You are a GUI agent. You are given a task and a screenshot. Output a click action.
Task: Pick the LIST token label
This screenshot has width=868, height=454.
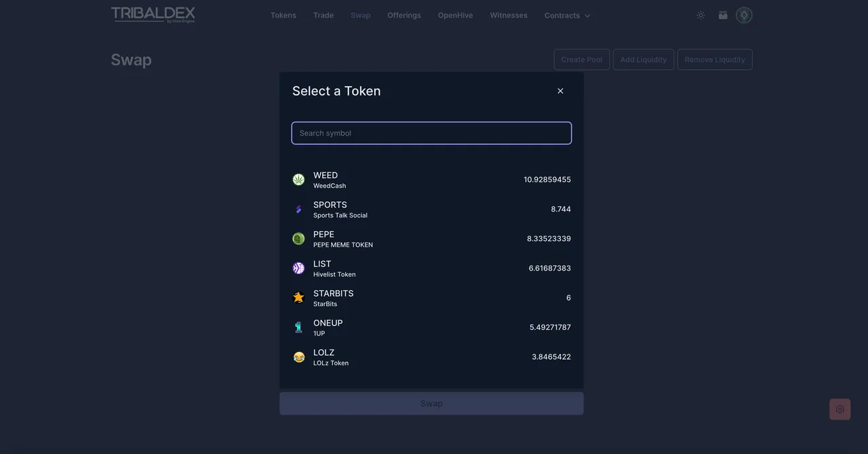(x=322, y=264)
